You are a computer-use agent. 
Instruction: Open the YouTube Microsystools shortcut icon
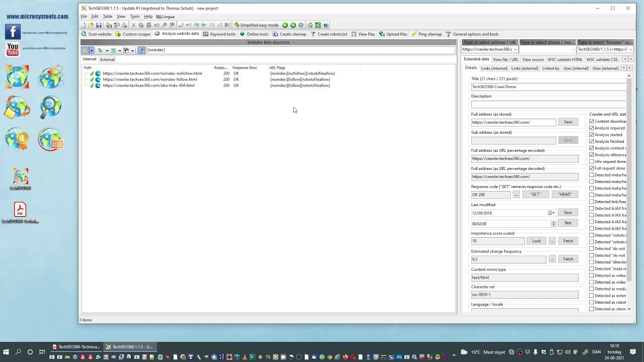click(x=13, y=49)
